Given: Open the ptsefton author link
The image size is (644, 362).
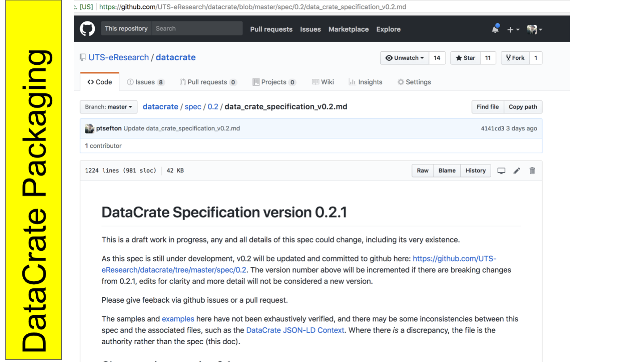Looking at the screenshot, I should click(x=109, y=129).
